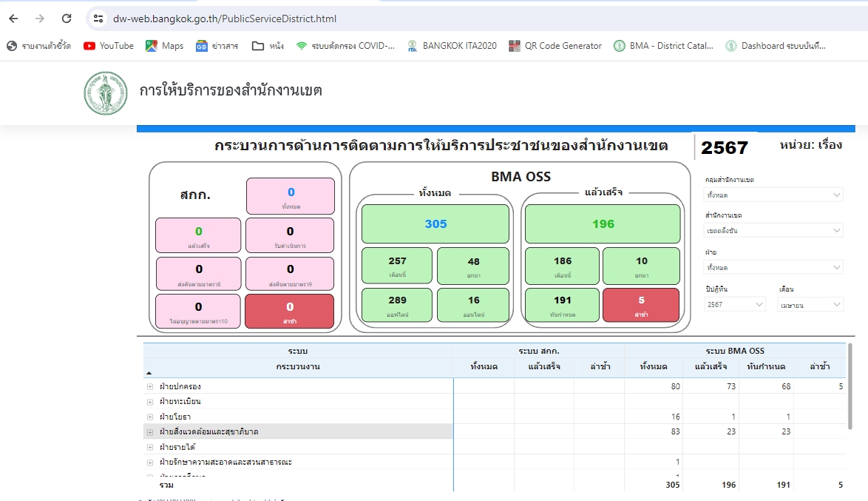This screenshot has height=501, width=868.
Task: Open the ฝ่าย filter dropdown
Action: pos(773,267)
